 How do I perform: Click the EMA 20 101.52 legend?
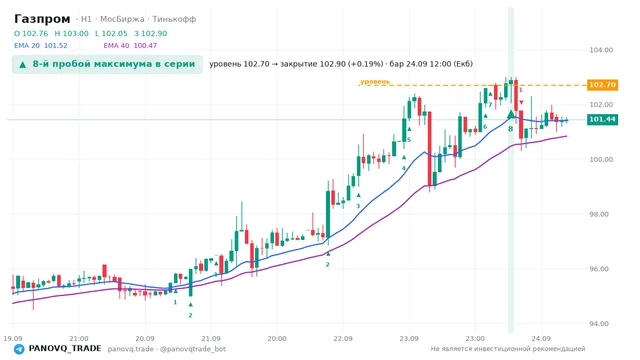coord(40,46)
